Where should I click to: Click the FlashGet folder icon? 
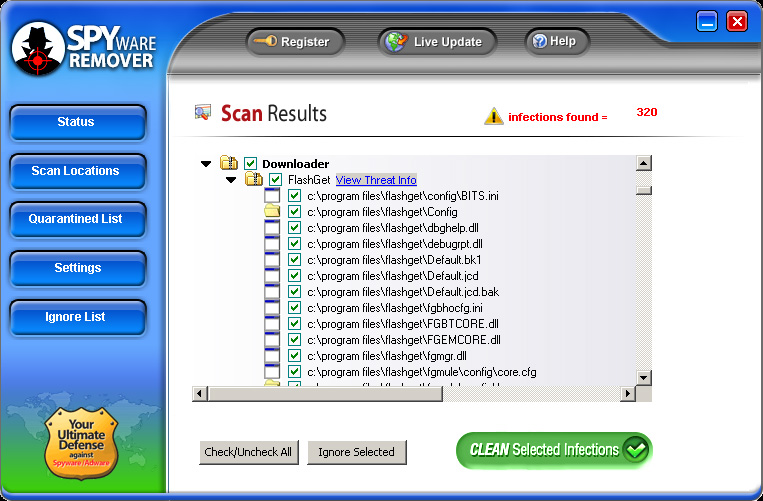[x=254, y=179]
